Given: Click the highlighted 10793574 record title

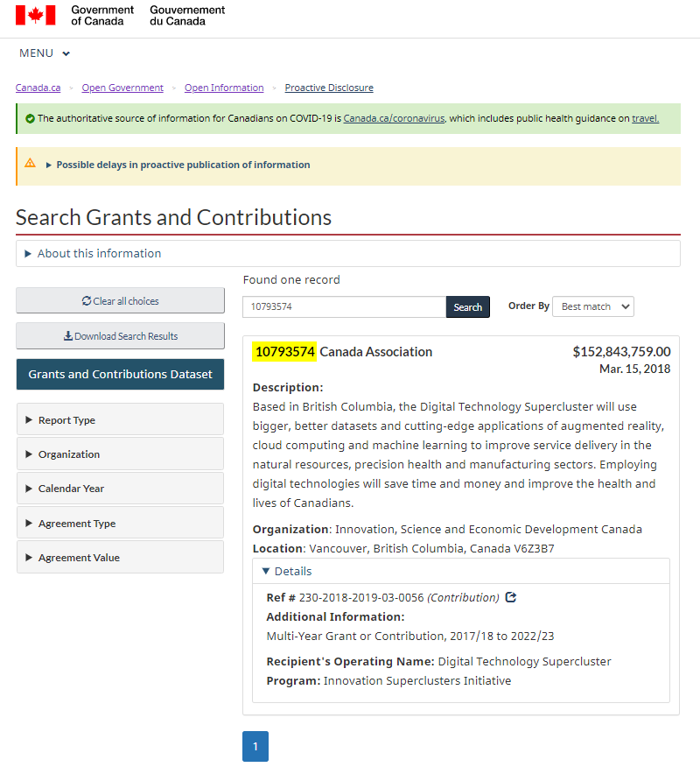Looking at the screenshot, I should (284, 351).
